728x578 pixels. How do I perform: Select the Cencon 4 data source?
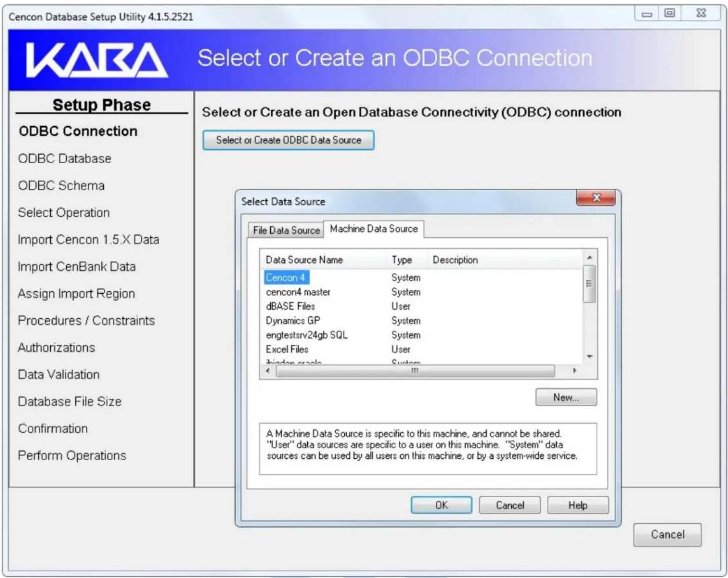coord(286,278)
